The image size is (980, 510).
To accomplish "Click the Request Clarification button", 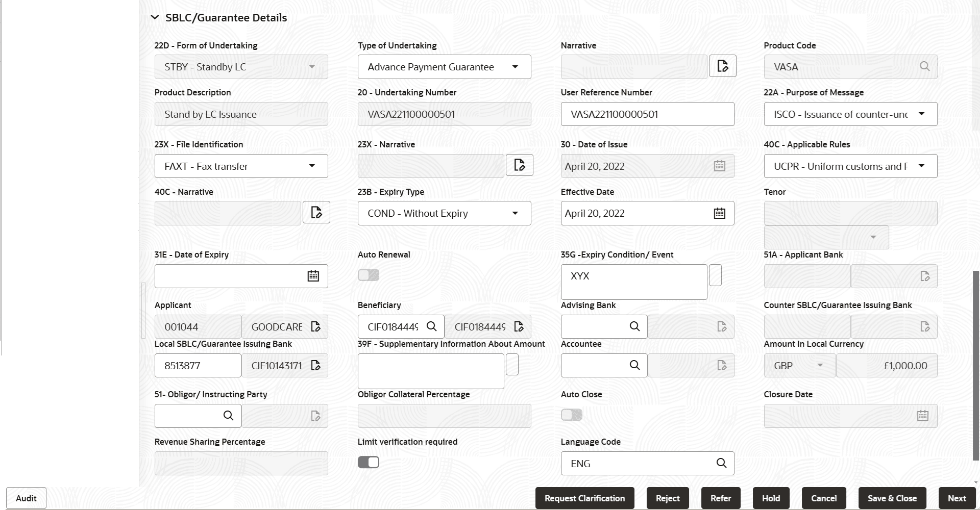I will click(x=584, y=498).
